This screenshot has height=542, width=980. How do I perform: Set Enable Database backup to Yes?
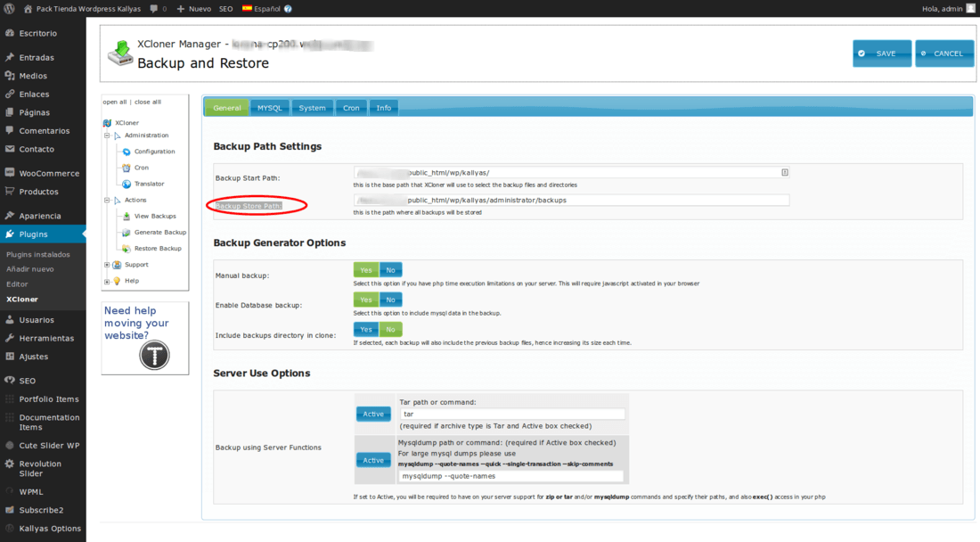tap(365, 300)
